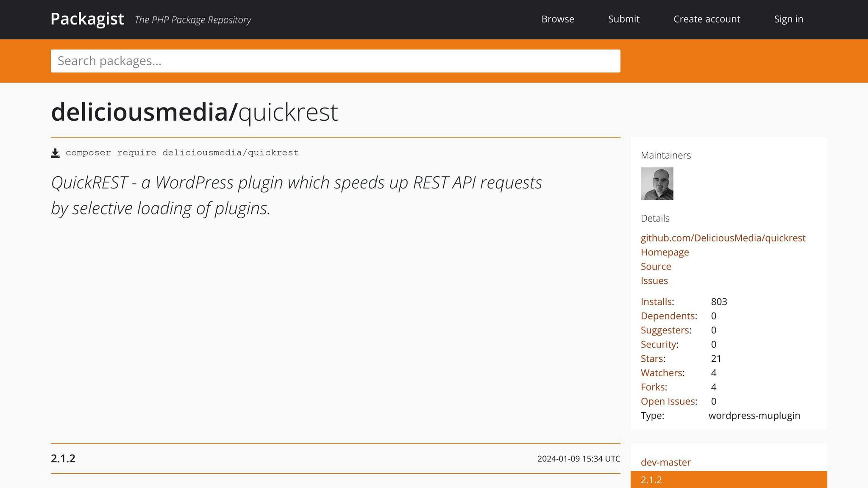The height and width of the screenshot is (488, 868).
Task: Click the Details heading
Action: [x=655, y=219]
